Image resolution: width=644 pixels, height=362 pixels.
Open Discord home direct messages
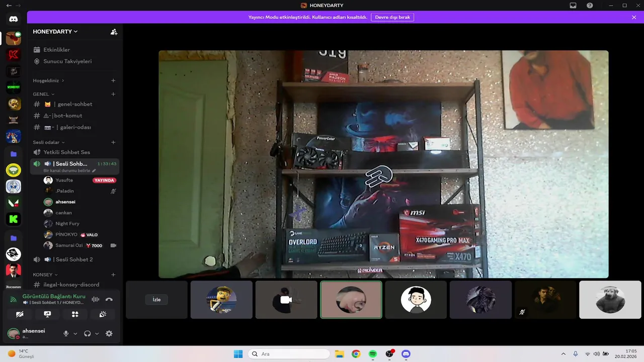(14, 19)
